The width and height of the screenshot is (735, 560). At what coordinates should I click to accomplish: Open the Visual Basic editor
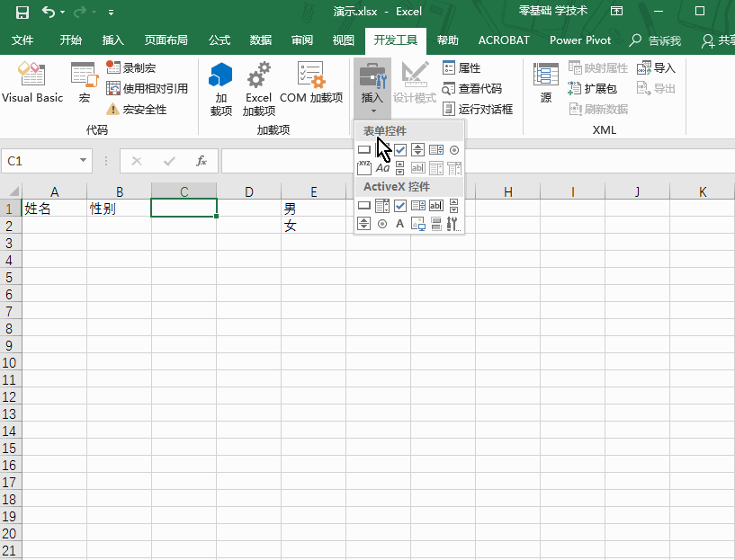(31, 83)
